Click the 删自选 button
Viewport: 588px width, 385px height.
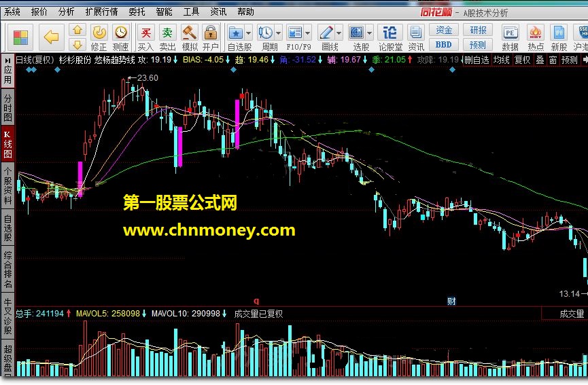coord(477,60)
